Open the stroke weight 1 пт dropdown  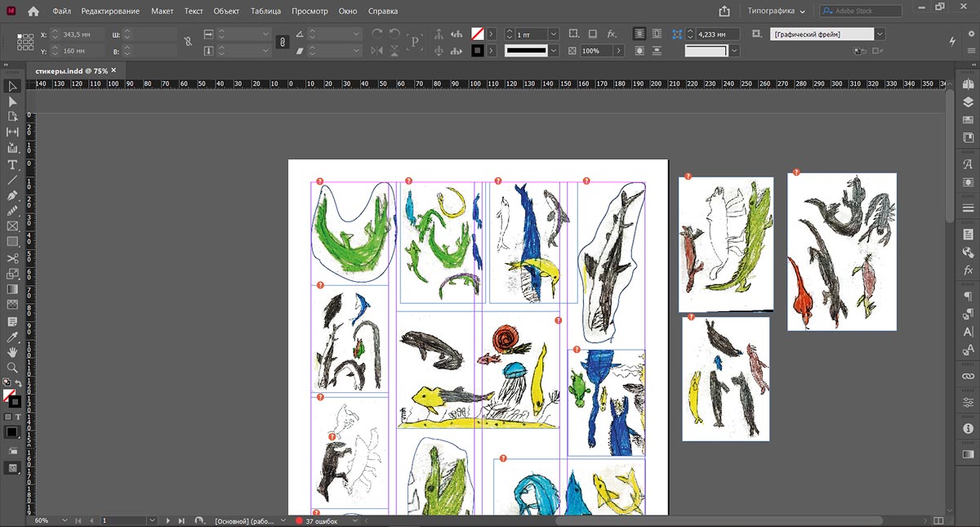click(x=554, y=34)
